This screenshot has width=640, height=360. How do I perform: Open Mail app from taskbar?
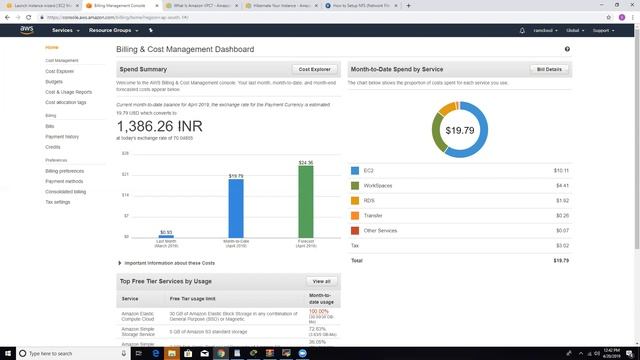(204, 353)
